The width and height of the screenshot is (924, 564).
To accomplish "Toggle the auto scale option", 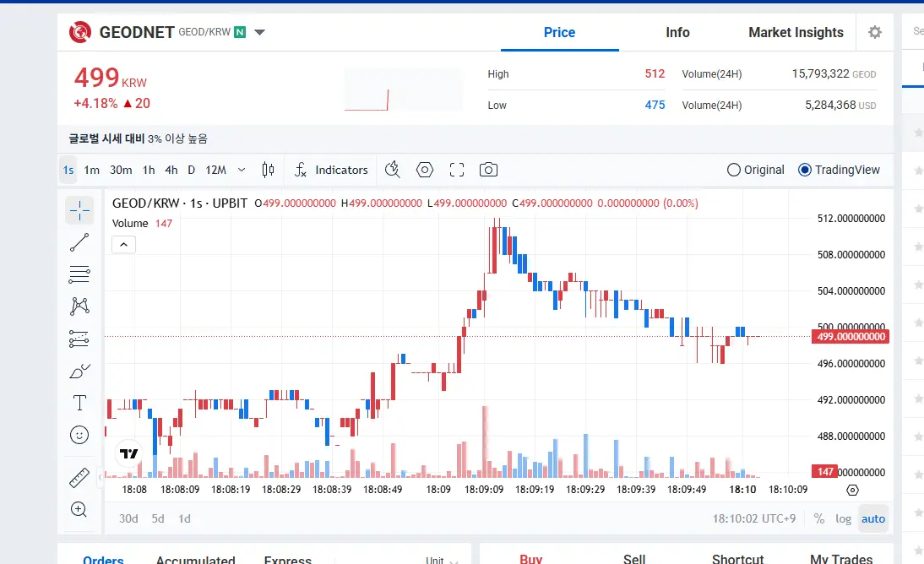I will click(x=873, y=518).
